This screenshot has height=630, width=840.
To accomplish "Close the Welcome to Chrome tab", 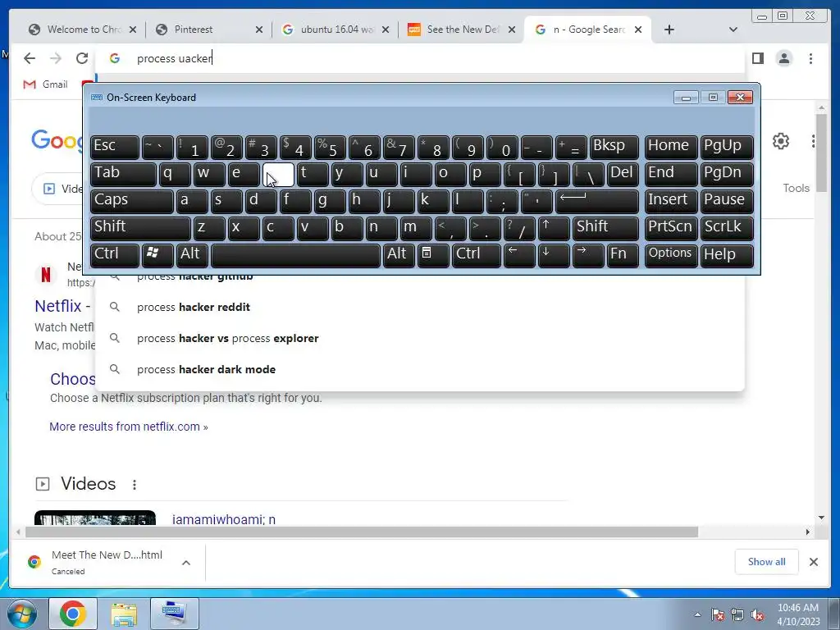I will [133, 30].
